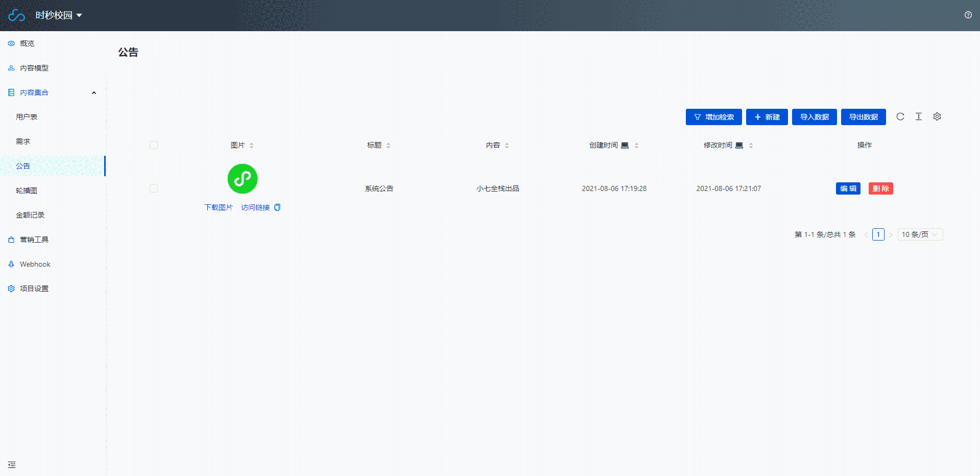
Task: Open the 10 条/页 page size dropdown
Action: [920, 234]
